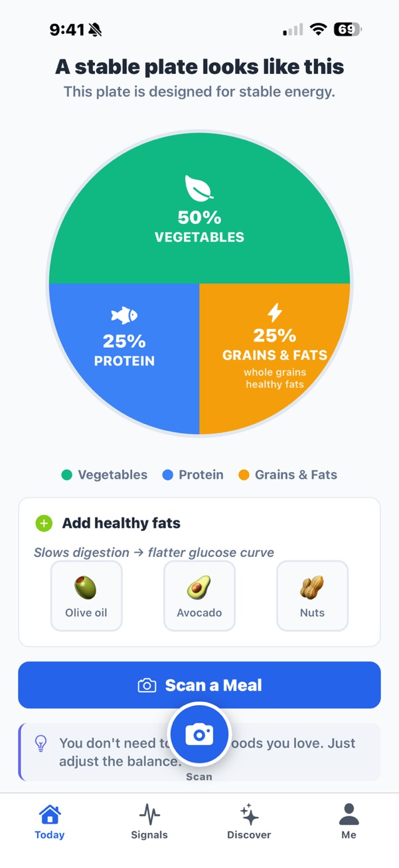Screen dimensions: 399x868
Task: Open the Me profile tab
Action: click(349, 821)
